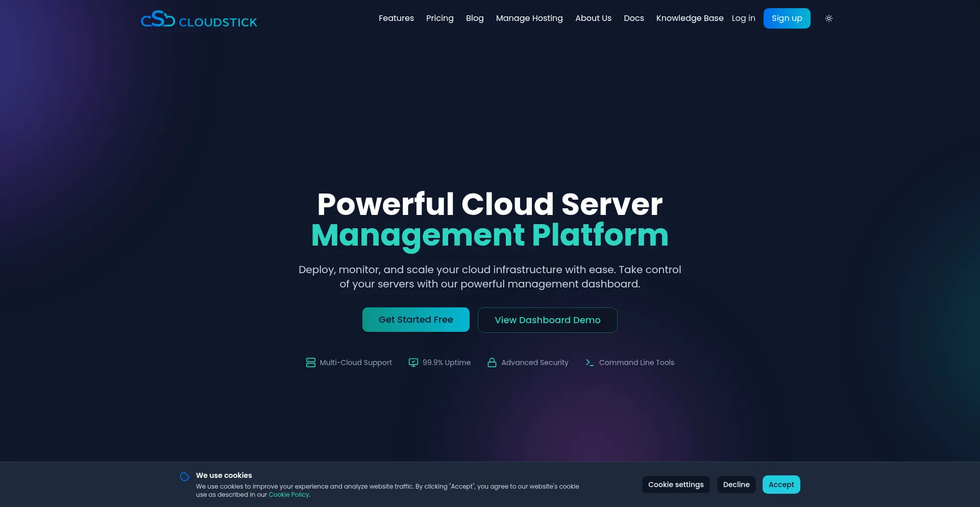The height and width of the screenshot is (507, 980).
Task: Follow the Cookie Policy link
Action: tap(288, 495)
